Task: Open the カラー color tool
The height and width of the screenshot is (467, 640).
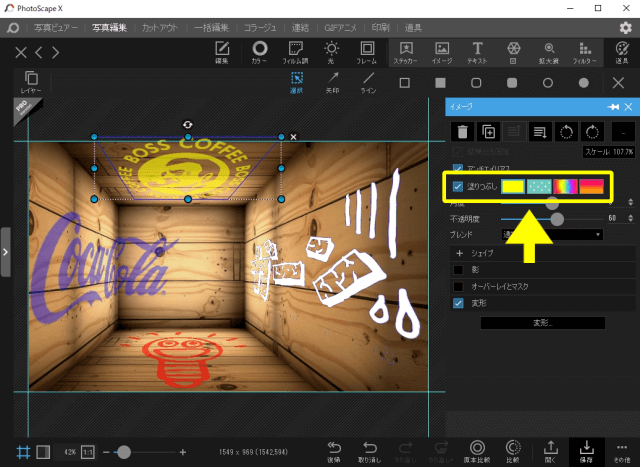Action: point(259,53)
